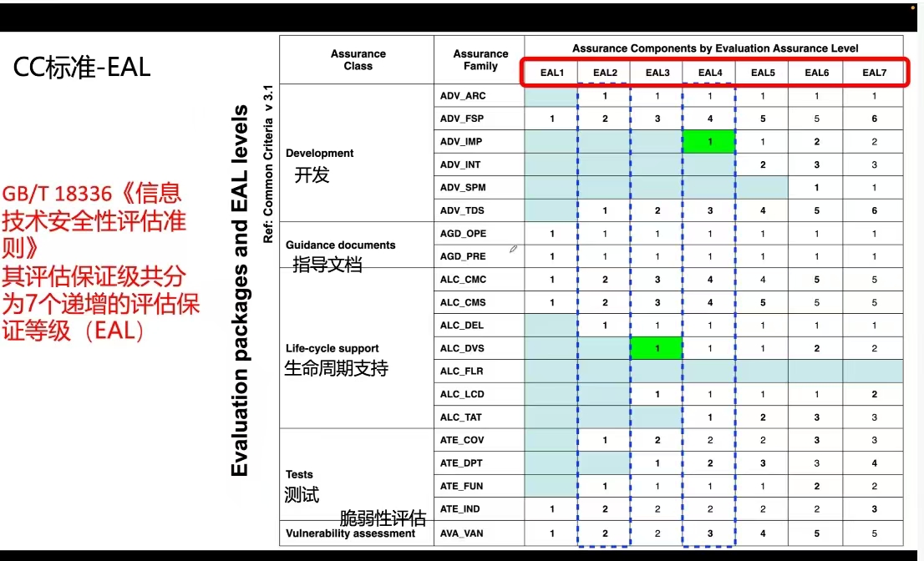The image size is (924, 561).
Task: Click the red GB/T 18336 text block
Action: [x=101, y=262]
